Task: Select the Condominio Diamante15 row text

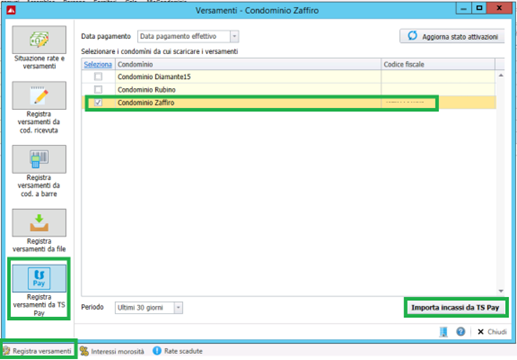Action: 154,77
